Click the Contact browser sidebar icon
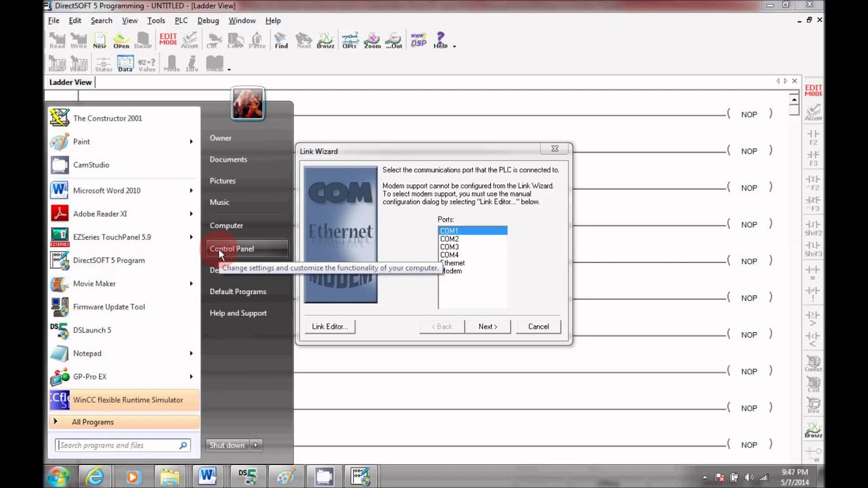 [813, 365]
